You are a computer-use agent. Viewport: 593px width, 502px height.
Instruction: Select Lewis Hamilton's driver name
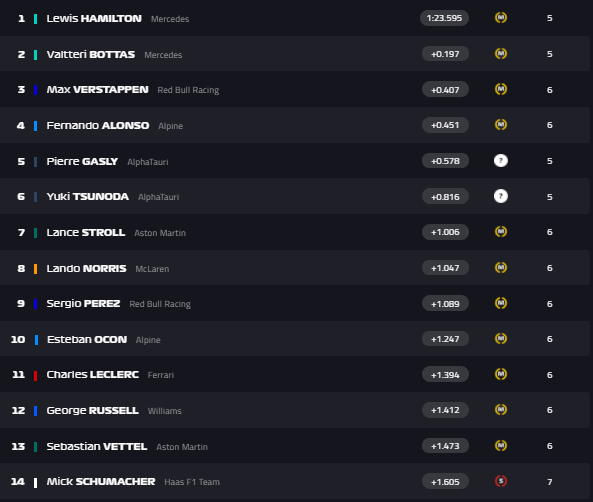point(94,19)
